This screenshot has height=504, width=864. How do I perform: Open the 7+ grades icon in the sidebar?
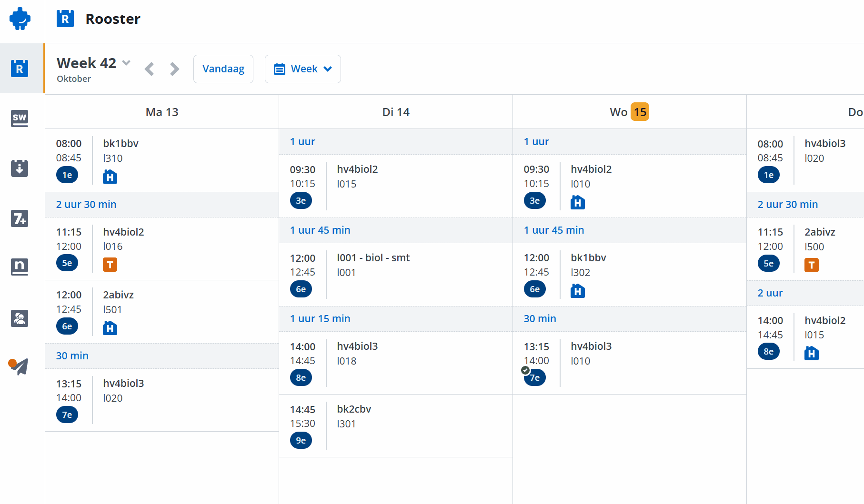[x=20, y=218]
